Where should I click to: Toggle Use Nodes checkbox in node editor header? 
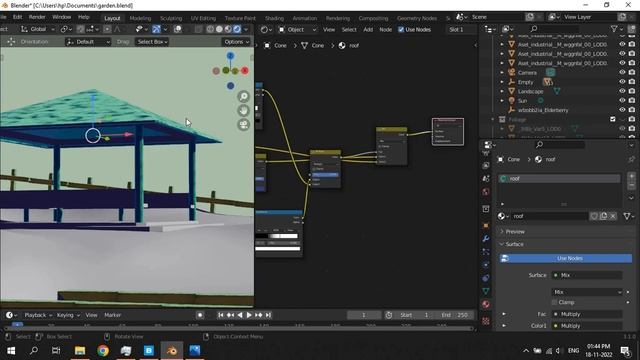pos(401,29)
